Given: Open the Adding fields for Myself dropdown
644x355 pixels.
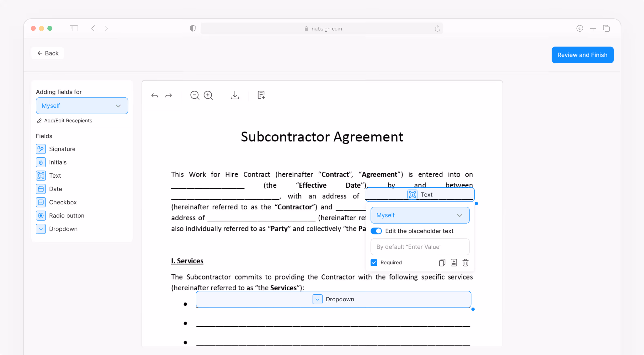Looking at the screenshot, I should pyautogui.click(x=82, y=106).
